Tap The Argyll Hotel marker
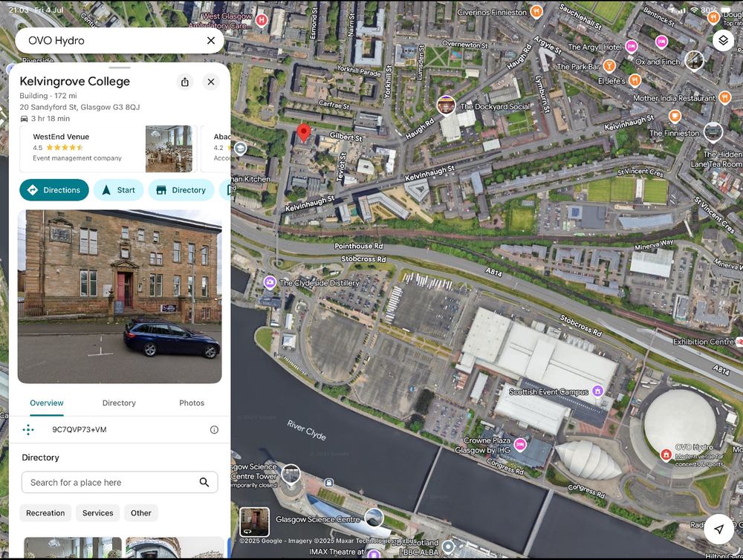Viewport: 743px width, 560px height. pyautogui.click(x=631, y=47)
